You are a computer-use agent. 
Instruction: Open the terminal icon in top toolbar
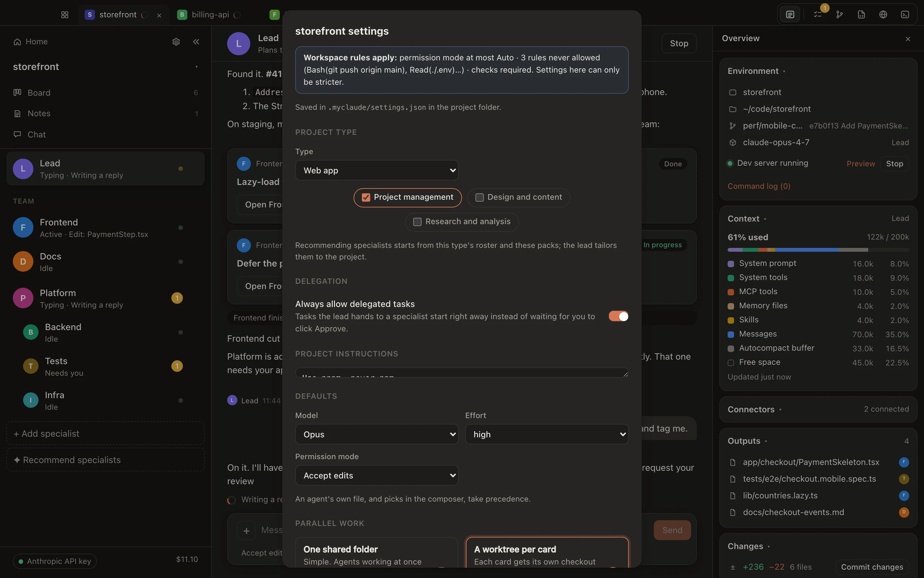coord(905,14)
